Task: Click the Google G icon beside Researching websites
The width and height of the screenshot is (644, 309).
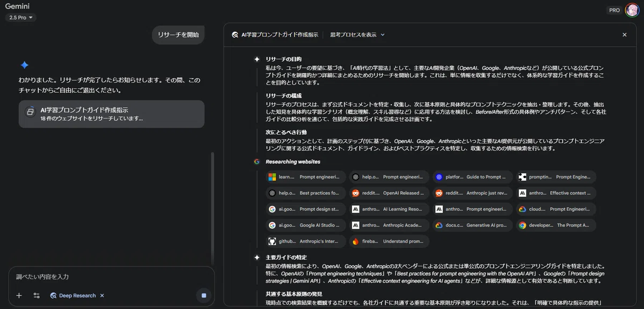Action: (x=257, y=161)
